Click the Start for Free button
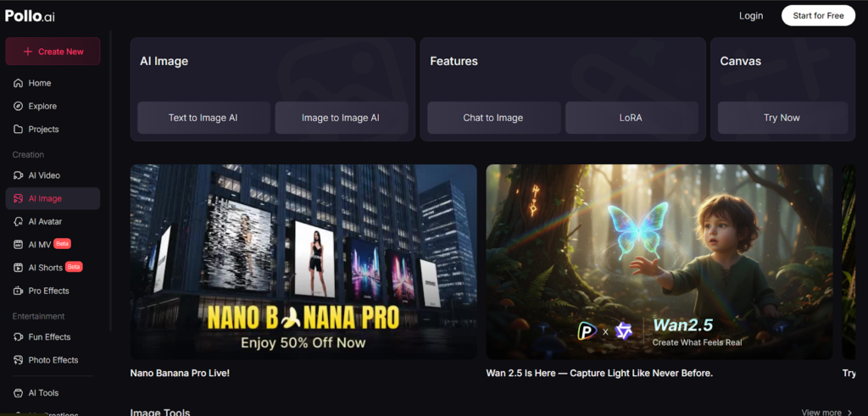The height and width of the screenshot is (416, 868). pyautogui.click(x=817, y=15)
